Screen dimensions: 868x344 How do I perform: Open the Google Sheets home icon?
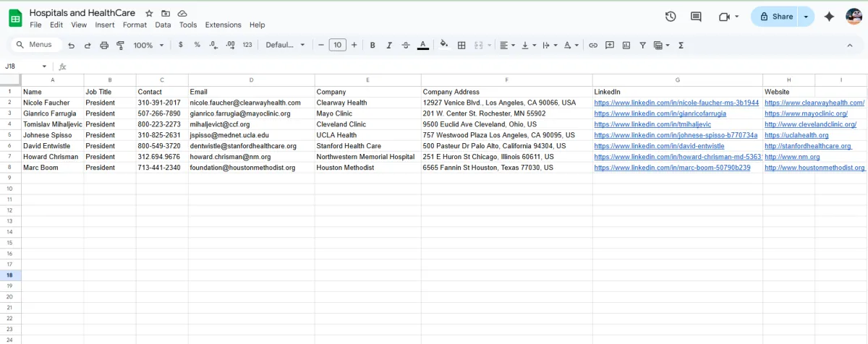coord(15,18)
